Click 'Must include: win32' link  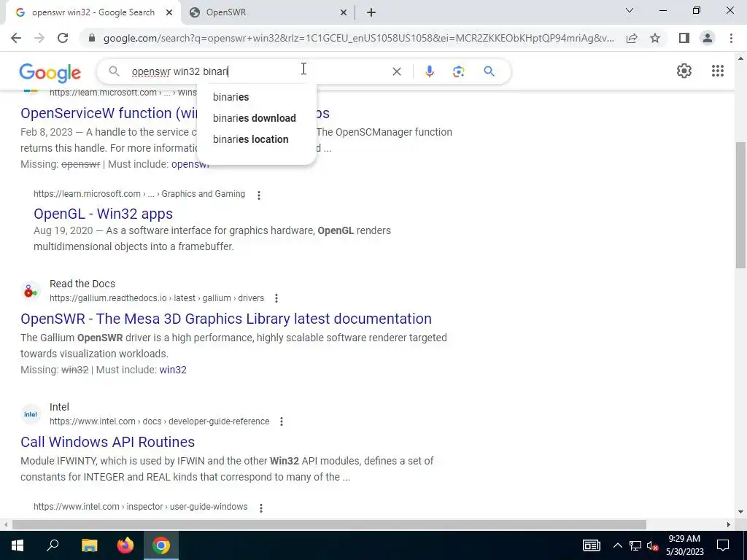pyautogui.click(x=173, y=370)
